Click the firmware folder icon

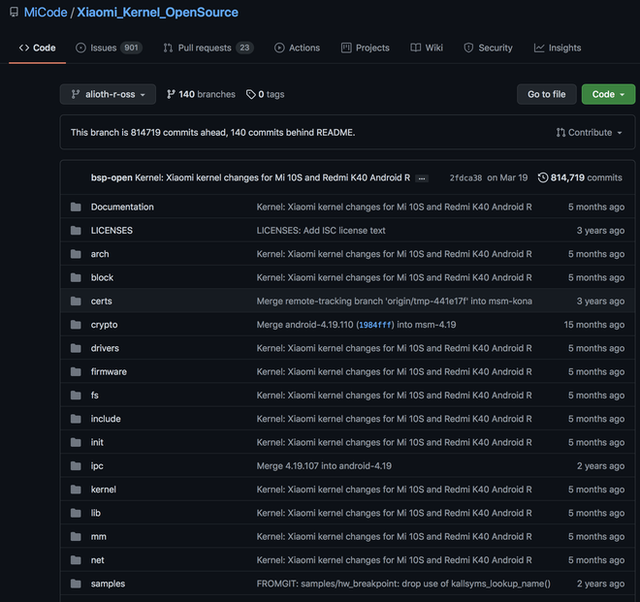coord(76,372)
